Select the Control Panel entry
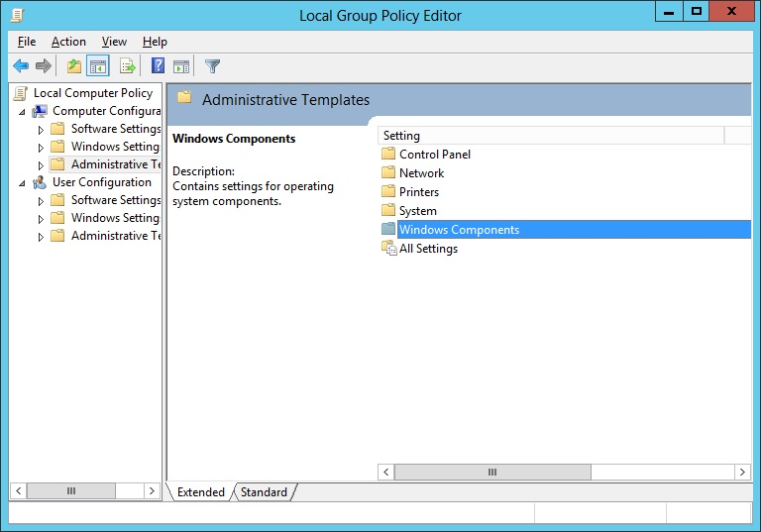Image resolution: width=761 pixels, height=532 pixels. click(434, 154)
